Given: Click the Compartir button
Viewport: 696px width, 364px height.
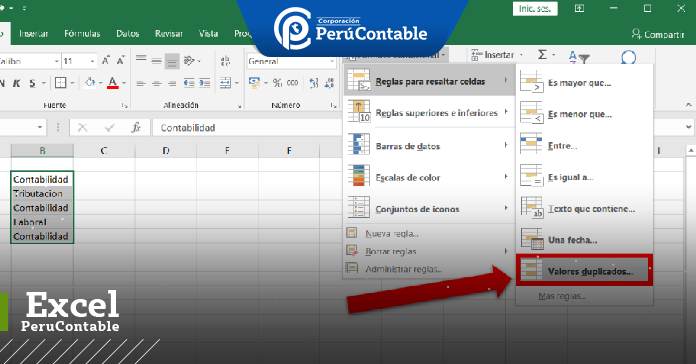Looking at the screenshot, I should [657, 34].
